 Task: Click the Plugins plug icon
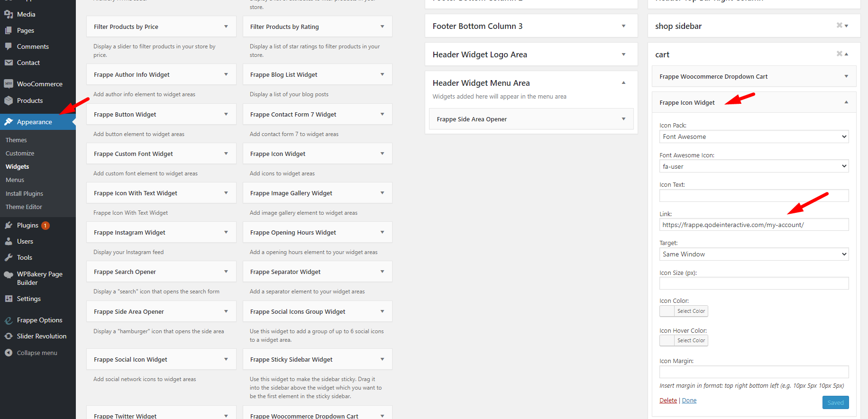9,225
